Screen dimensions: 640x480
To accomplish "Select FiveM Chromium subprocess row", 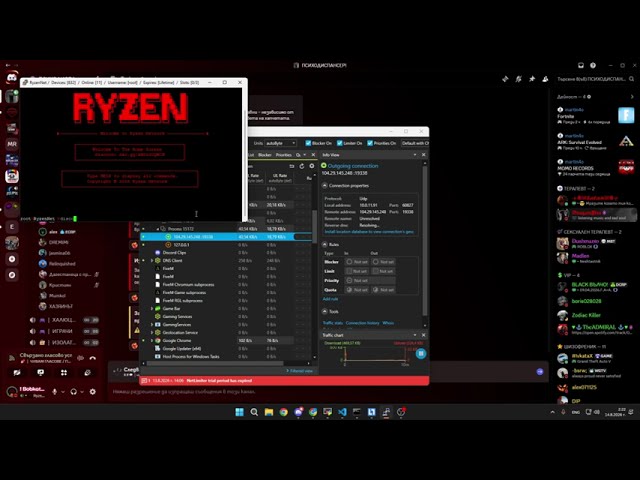I will click(x=225, y=284).
